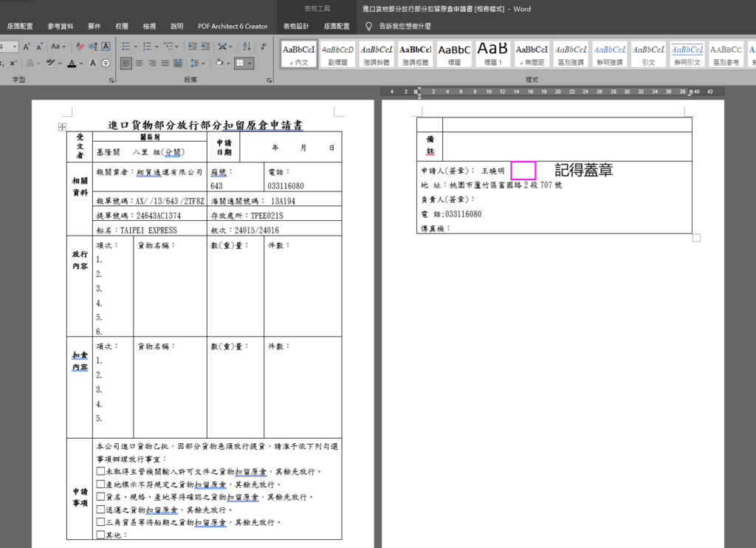Check the 產地標示不符規定 checkbox

100,484
